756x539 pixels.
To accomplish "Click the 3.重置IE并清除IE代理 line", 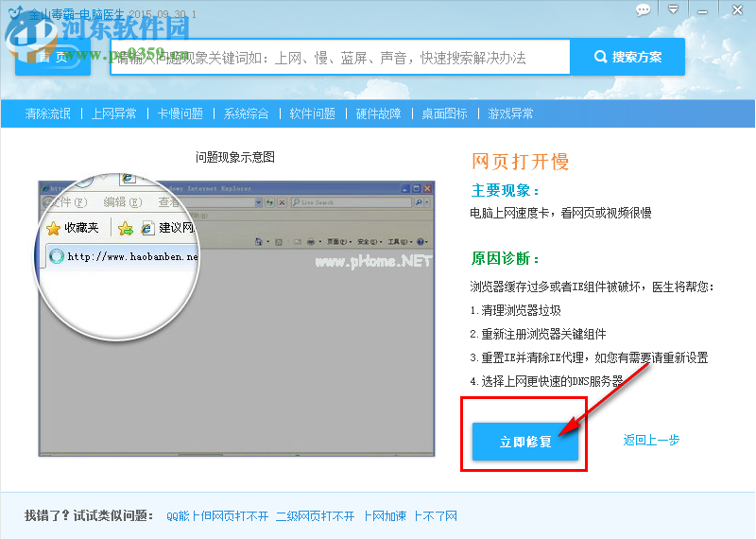I will coord(589,357).
